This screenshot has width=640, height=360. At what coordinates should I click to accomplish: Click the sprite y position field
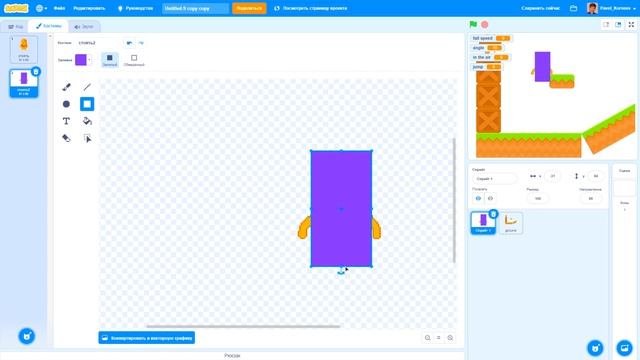[596, 176]
